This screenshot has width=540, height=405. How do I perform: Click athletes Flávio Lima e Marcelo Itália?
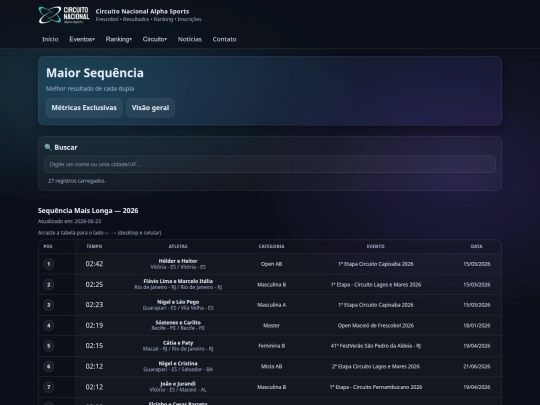(178, 281)
